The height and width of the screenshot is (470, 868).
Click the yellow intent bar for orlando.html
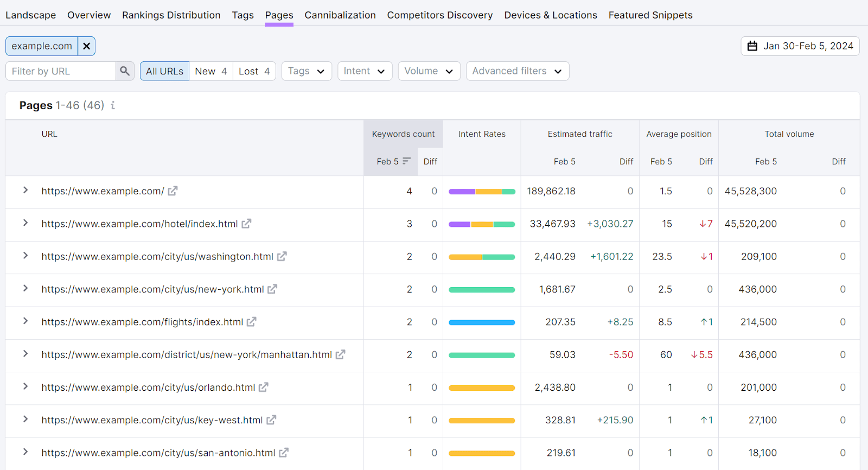coord(482,388)
